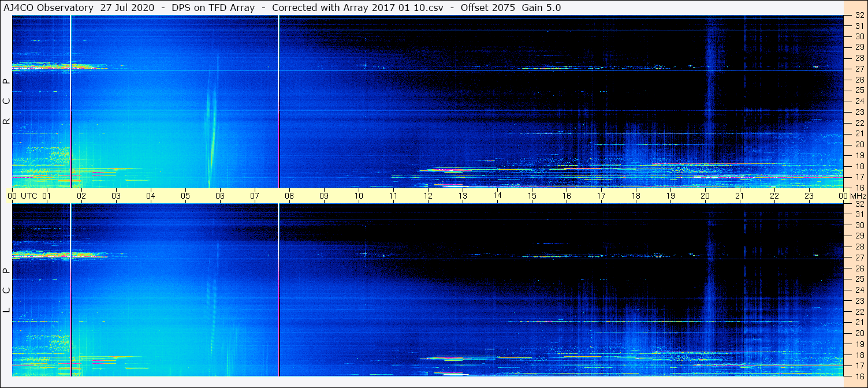Click "18" MHz label in LCP panel scale
Image resolution: width=868 pixels, height=388 pixels.
(859, 355)
